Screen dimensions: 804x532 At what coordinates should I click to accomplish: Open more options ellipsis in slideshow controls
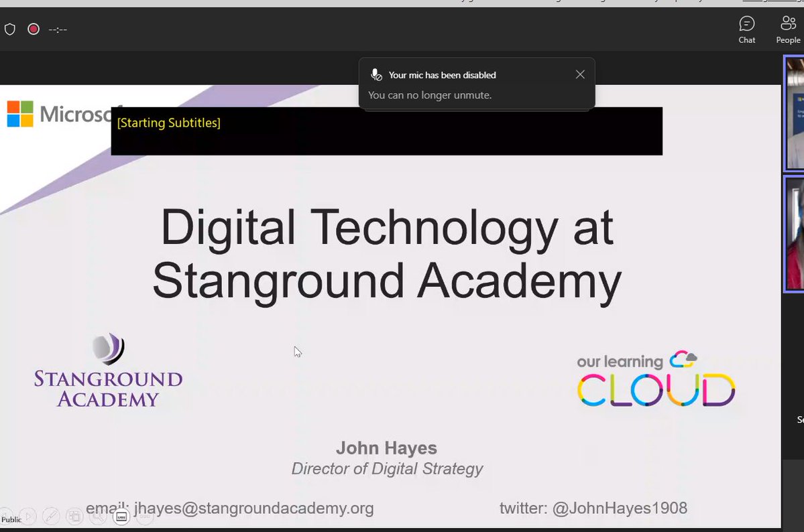[145, 517]
